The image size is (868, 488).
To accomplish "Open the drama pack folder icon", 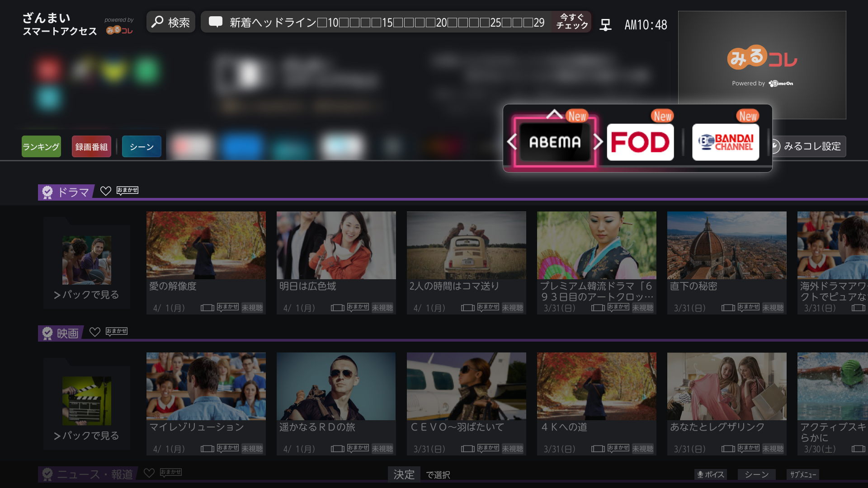I will pyautogui.click(x=87, y=260).
